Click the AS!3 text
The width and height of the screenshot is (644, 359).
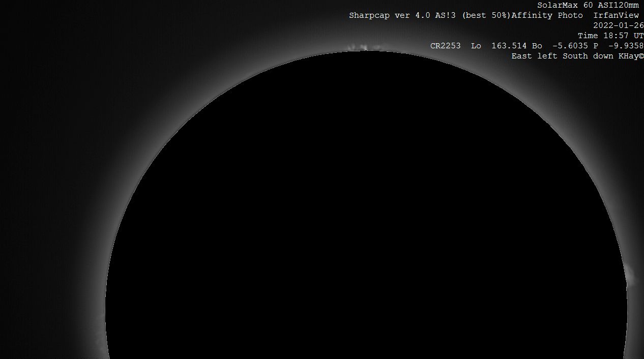point(446,15)
